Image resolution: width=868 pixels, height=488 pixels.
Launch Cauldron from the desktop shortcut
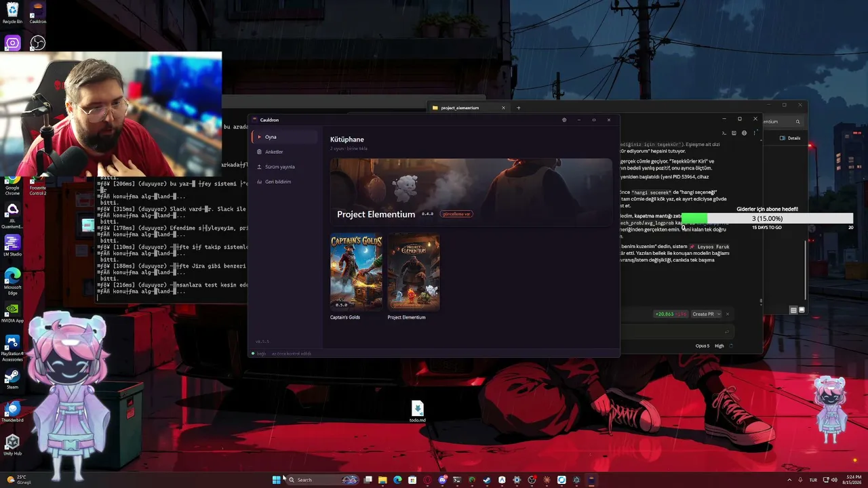[38, 13]
